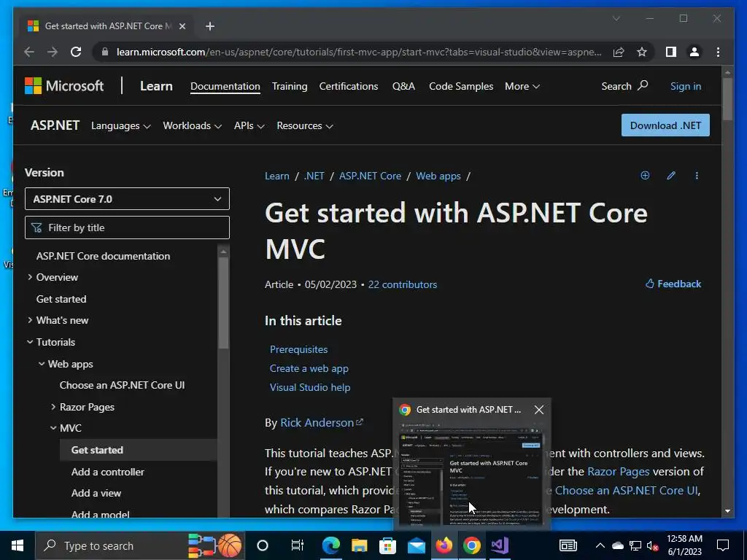Click the add to collection plus icon
Screen dimensions: 747x560
pos(645,175)
